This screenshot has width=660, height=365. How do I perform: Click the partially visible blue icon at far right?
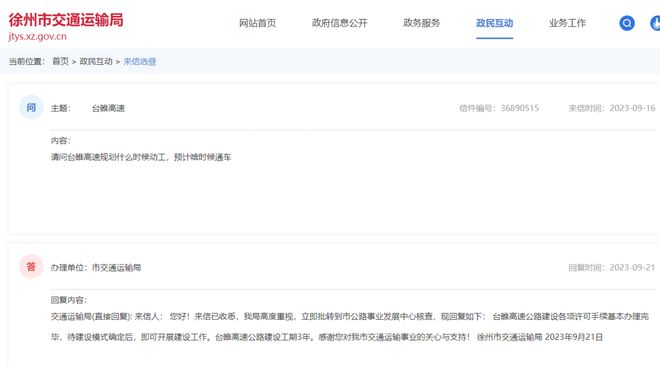click(655, 23)
